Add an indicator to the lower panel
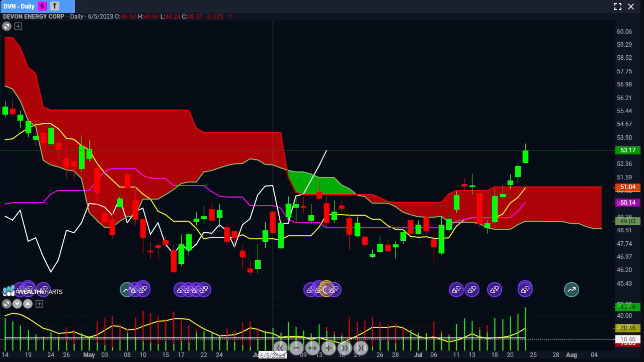Viewport: 644px width, 362px height. pos(39,304)
